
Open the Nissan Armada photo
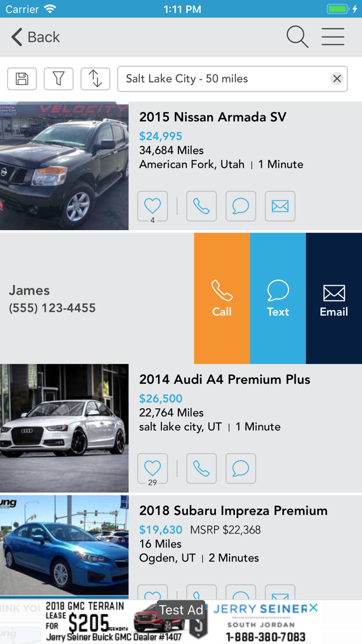[64, 166]
